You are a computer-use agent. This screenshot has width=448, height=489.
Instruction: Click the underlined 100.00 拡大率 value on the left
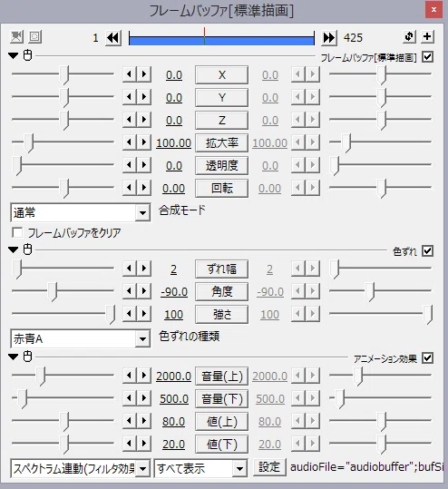point(173,143)
